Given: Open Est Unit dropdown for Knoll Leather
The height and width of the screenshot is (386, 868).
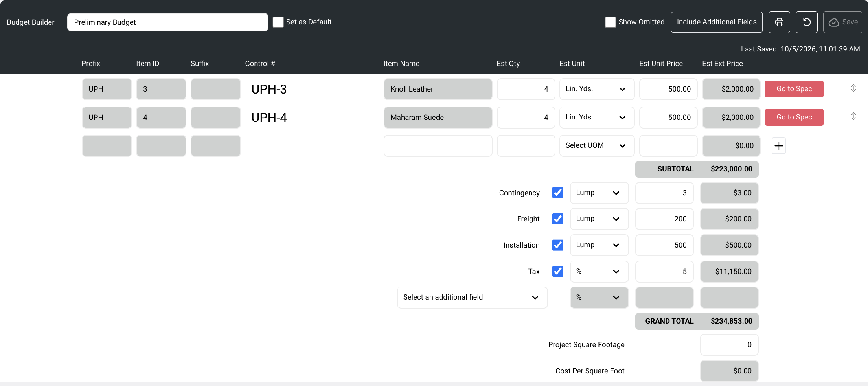Looking at the screenshot, I should pyautogui.click(x=597, y=89).
